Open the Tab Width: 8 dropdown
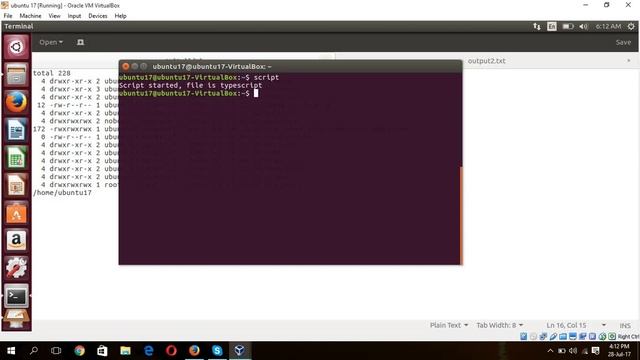640x360 pixels. [500, 325]
